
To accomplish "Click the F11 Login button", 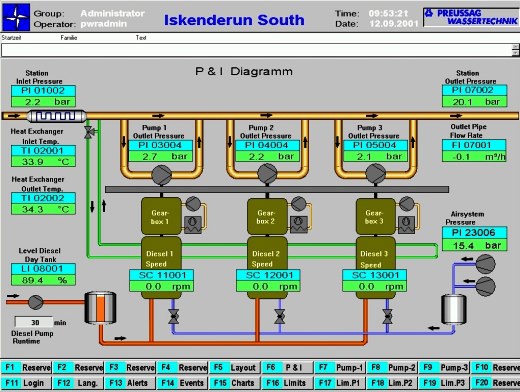I will [26, 383].
